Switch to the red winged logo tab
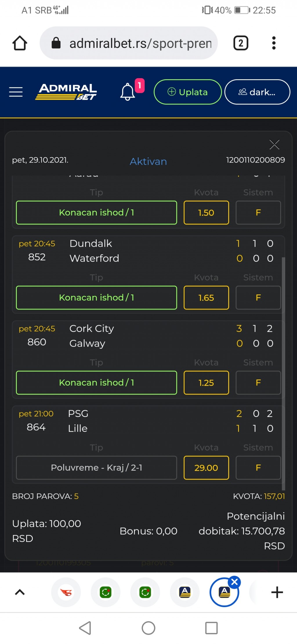297x644 pixels. click(66, 592)
